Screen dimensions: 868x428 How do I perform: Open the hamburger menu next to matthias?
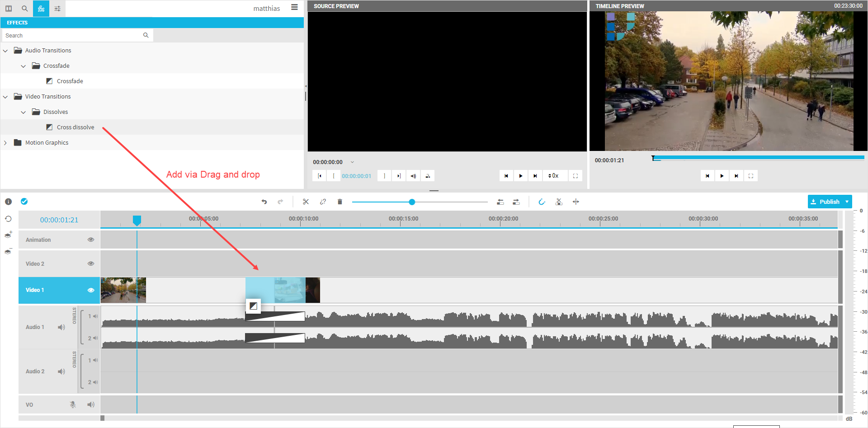[x=294, y=8]
